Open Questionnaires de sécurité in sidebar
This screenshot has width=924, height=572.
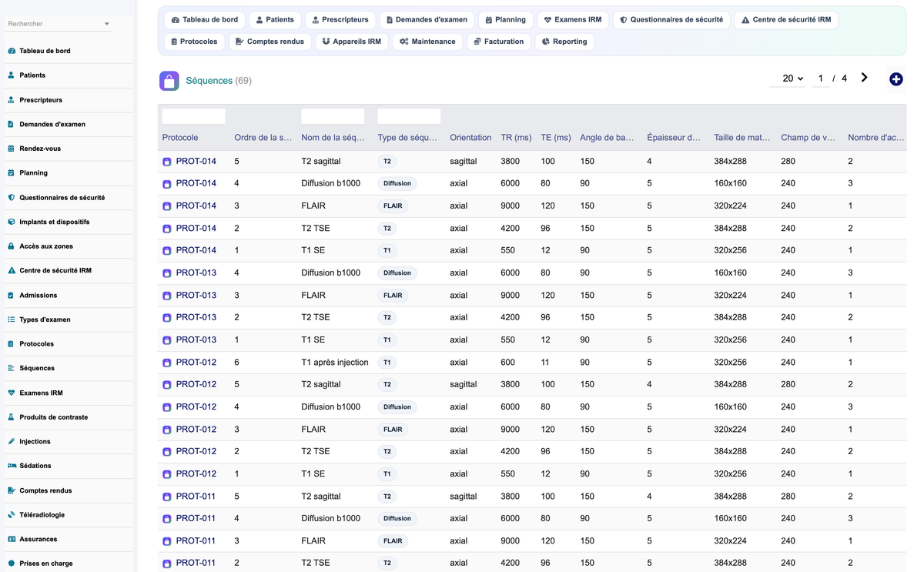pyautogui.click(x=62, y=198)
